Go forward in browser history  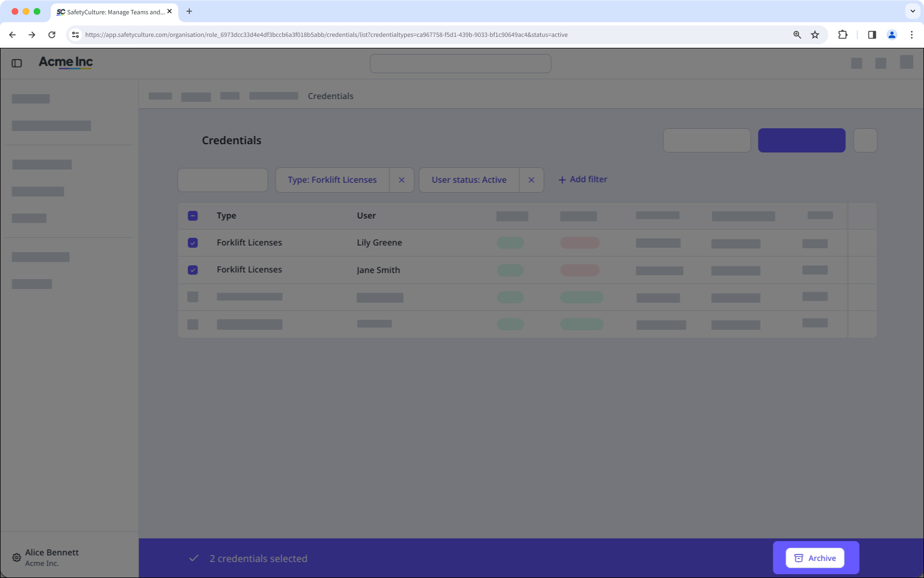(x=32, y=35)
